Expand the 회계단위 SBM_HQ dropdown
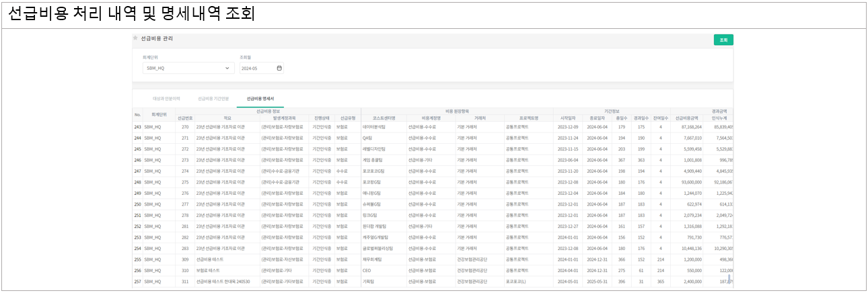 [x=227, y=68]
